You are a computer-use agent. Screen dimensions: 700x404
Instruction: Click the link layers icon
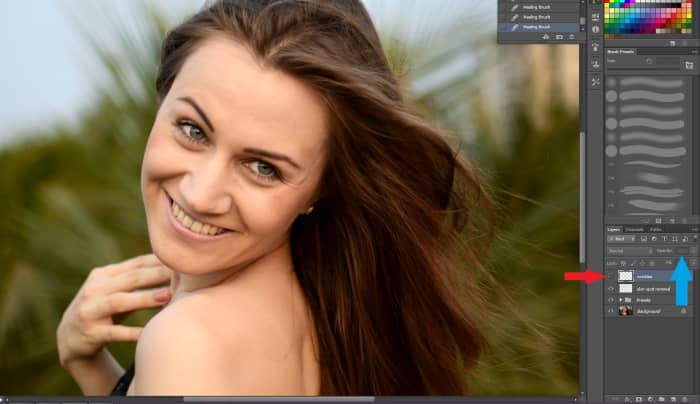pyautogui.click(x=615, y=399)
